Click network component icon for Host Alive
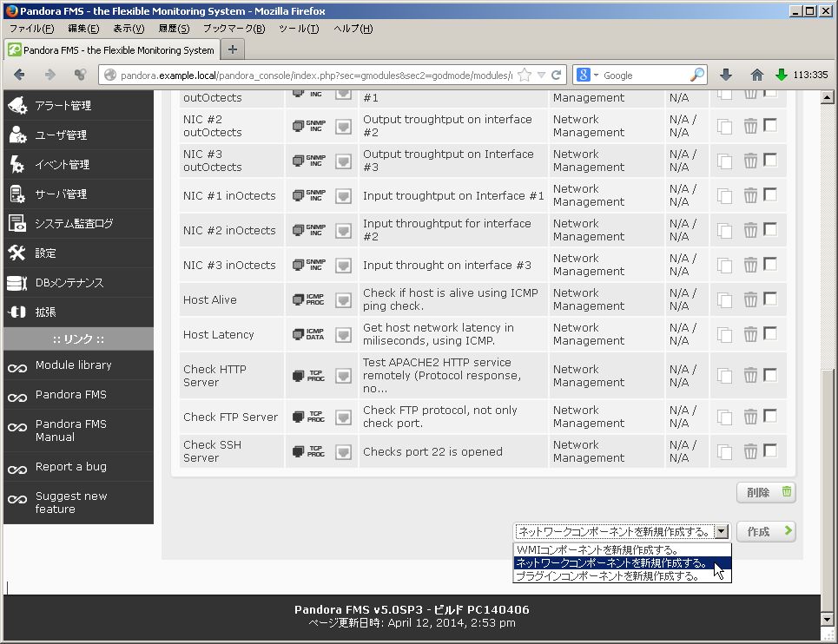This screenshot has height=644, width=838. pos(343,300)
